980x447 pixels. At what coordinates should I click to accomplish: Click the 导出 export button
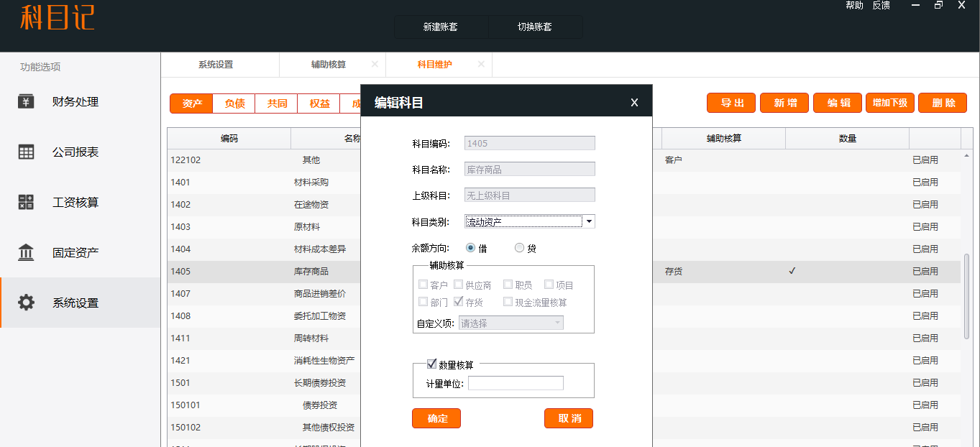tap(731, 103)
